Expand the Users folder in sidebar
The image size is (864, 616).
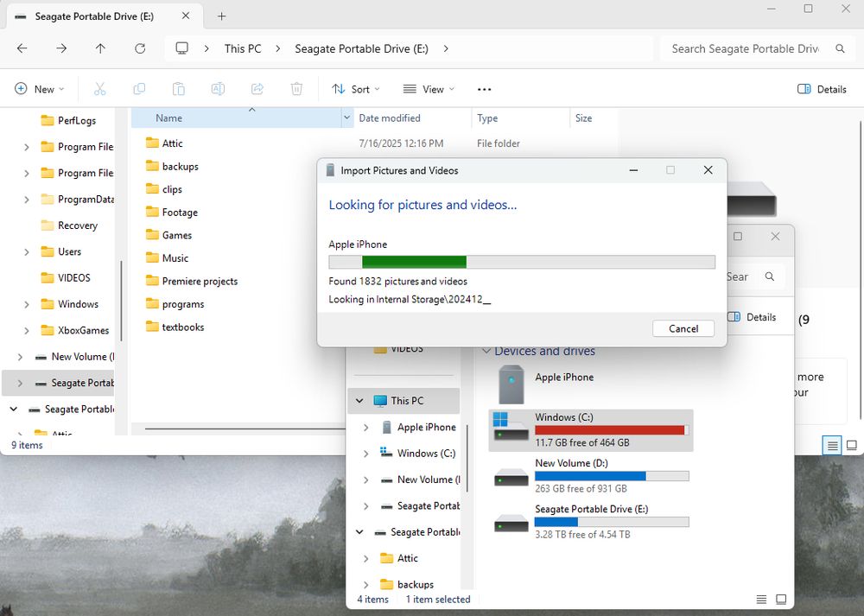pos(27,251)
